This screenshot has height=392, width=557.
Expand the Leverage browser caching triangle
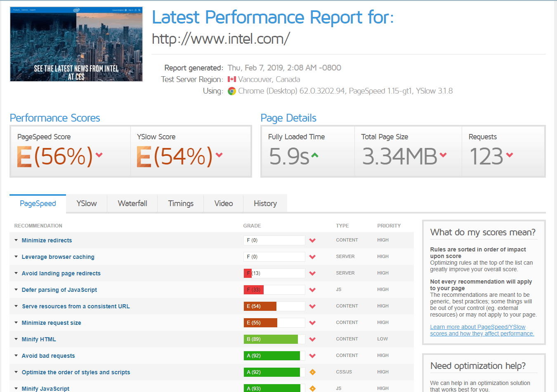[x=16, y=256]
